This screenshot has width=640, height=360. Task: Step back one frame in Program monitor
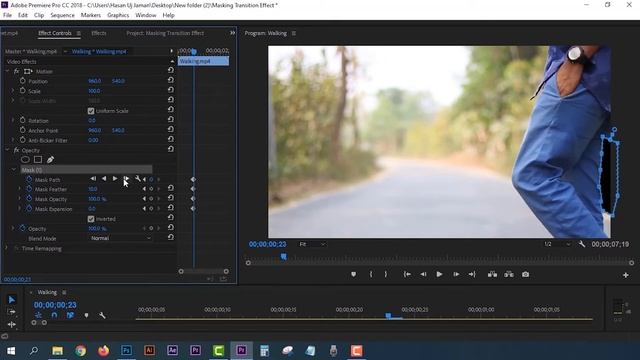(423, 275)
